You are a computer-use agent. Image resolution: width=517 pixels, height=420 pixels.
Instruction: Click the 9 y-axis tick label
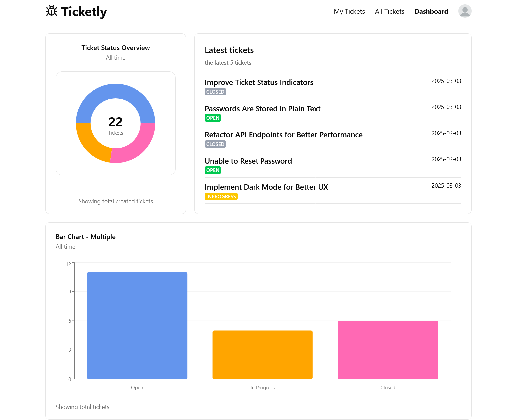coord(70,292)
